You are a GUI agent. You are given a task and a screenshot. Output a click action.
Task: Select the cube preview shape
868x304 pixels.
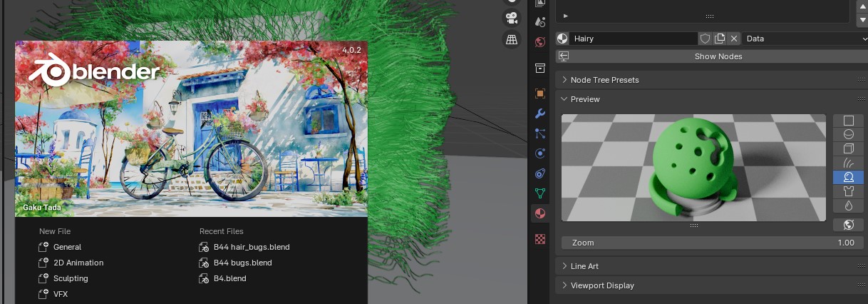point(848,149)
